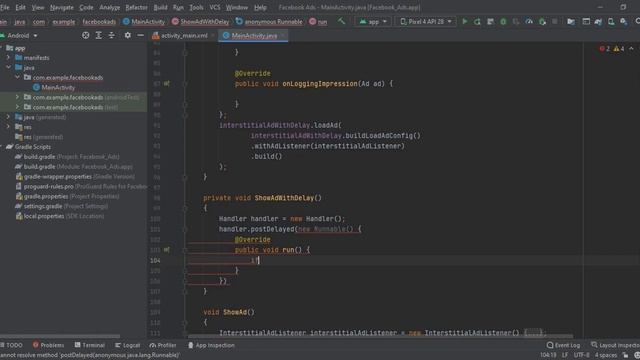Expand the java (generated) folder
Image resolution: width=640 pixels, height=360 pixels.
pyautogui.click(x=8, y=117)
